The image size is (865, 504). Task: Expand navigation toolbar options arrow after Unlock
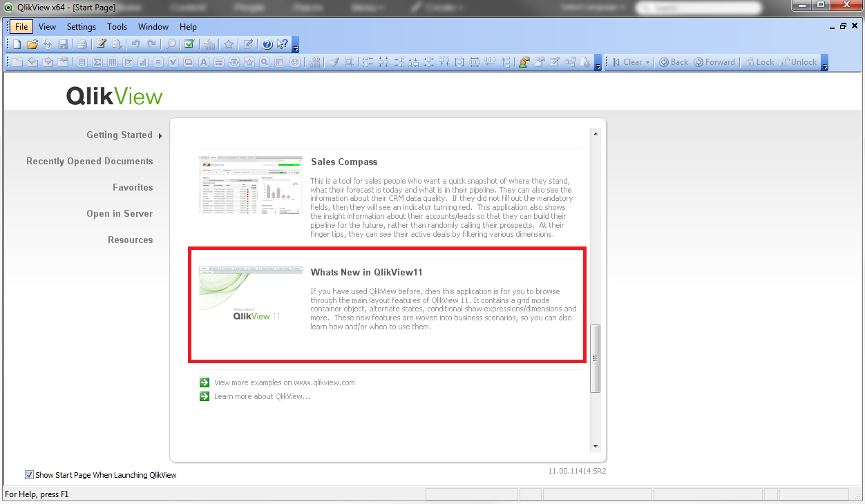pos(824,64)
